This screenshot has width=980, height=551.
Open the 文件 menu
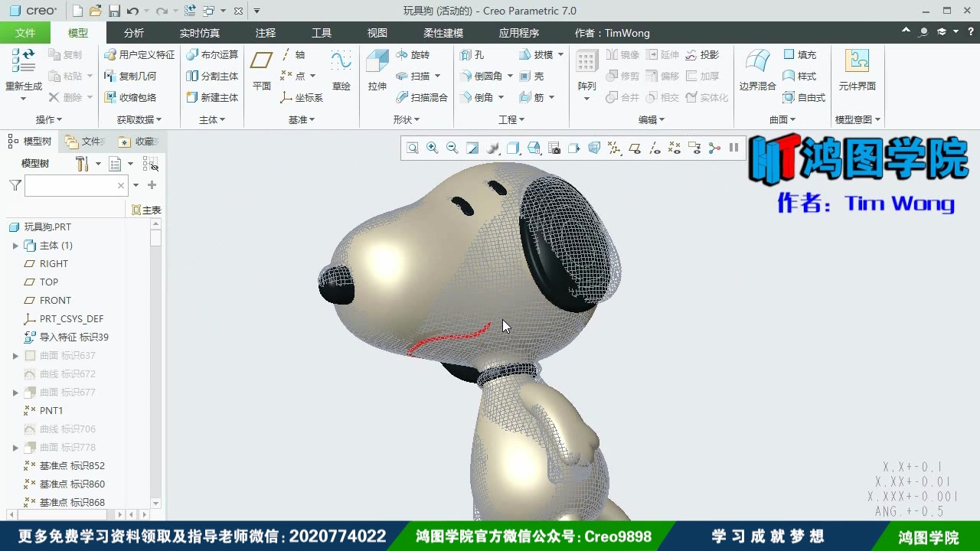click(x=25, y=32)
